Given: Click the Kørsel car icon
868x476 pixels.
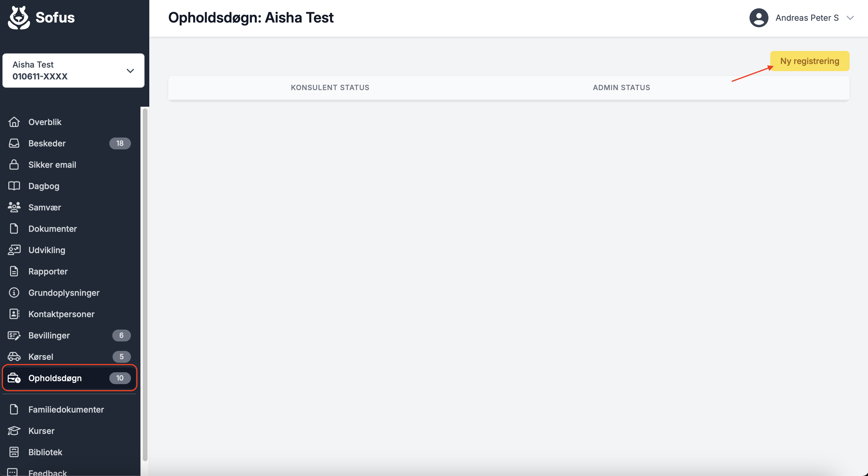Looking at the screenshot, I should click(x=14, y=356).
